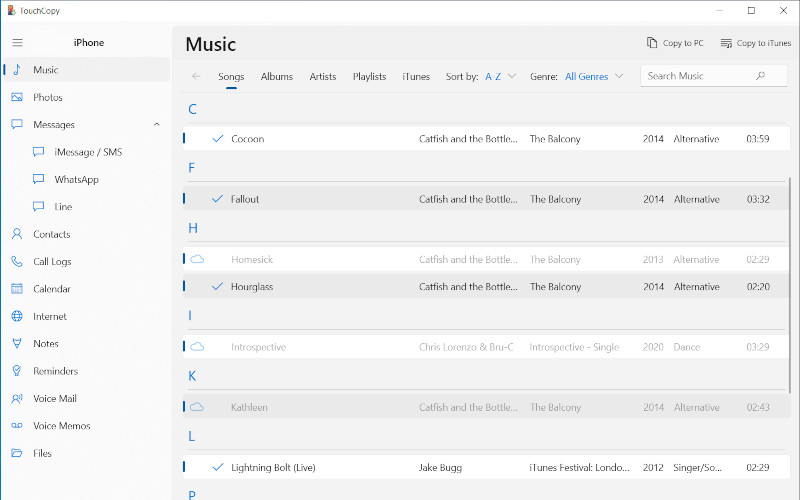Click the Jake Bugg artist cell
This screenshot has height=500, width=800.
coord(440,467)
